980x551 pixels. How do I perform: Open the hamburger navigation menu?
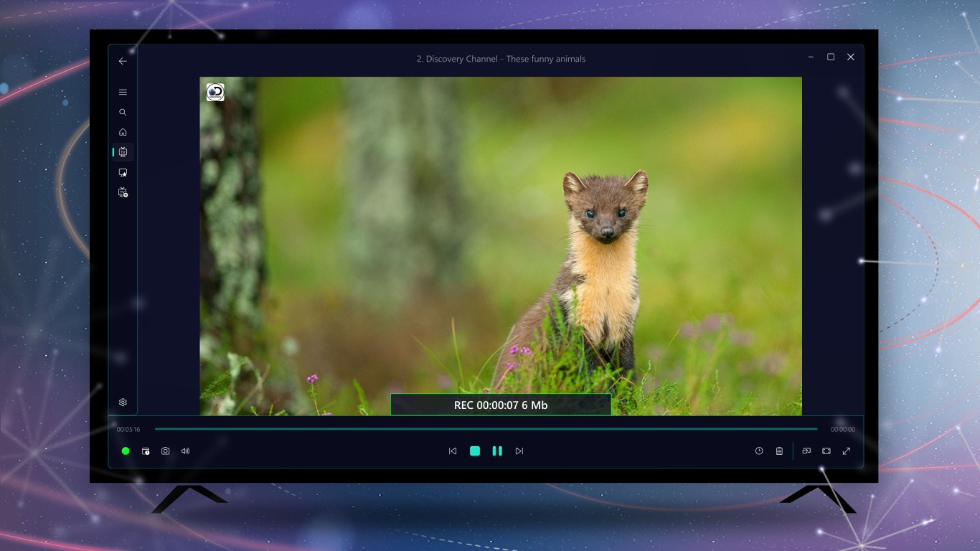[x=123, y=92]
